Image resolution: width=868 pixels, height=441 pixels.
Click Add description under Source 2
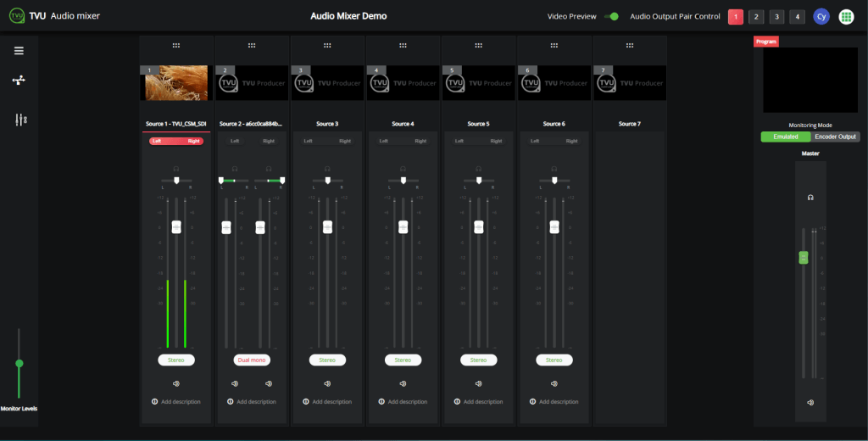256,401
